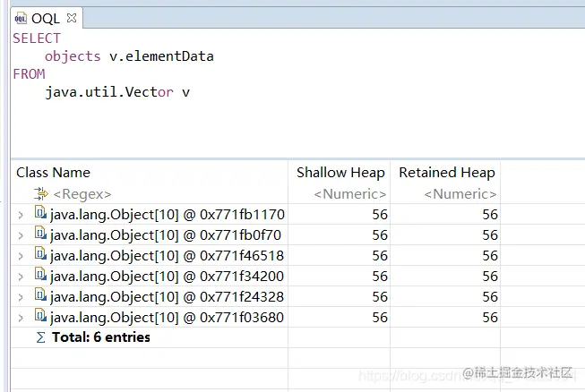Viewport: 585px width, 392px height.
Task: Click array icon of 0x771f46518 row
Action: [x=40, y=253]
